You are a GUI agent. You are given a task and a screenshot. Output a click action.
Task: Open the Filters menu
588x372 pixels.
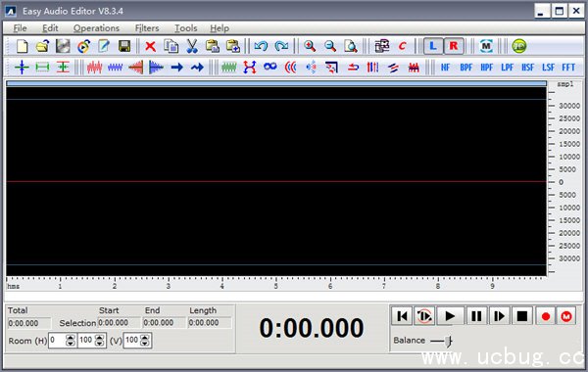point(147,28)
